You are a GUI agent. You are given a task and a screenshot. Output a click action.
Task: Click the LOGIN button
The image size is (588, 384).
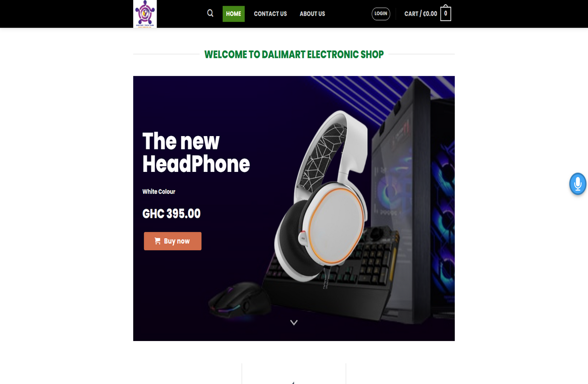(x=381, y=14)
